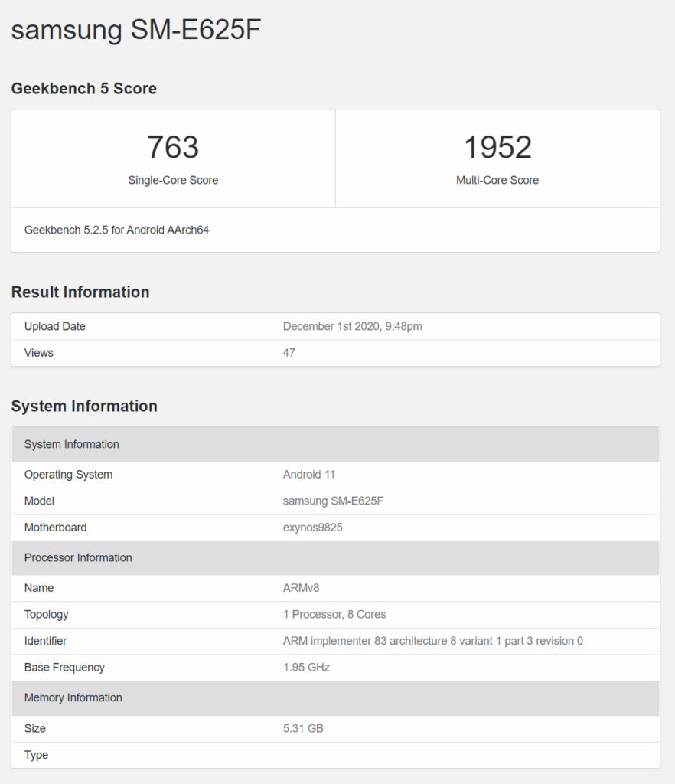Click the page title samsung SM-E625F

136,30
